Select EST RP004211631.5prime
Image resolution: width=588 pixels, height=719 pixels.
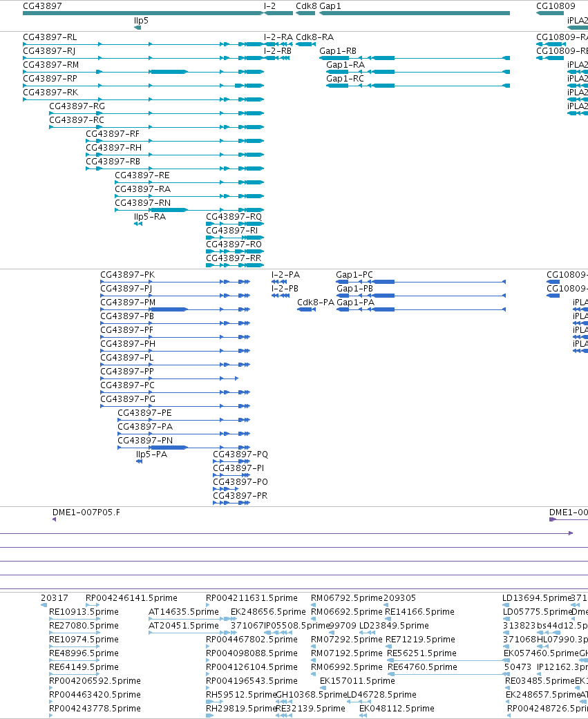point(208,605)
